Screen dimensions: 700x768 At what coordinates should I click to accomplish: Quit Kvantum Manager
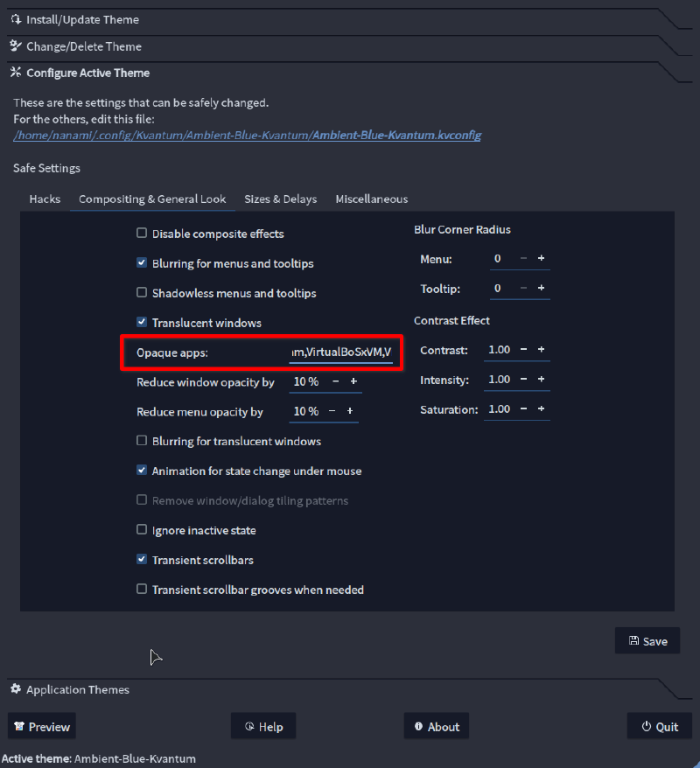(x=659, y=726)
